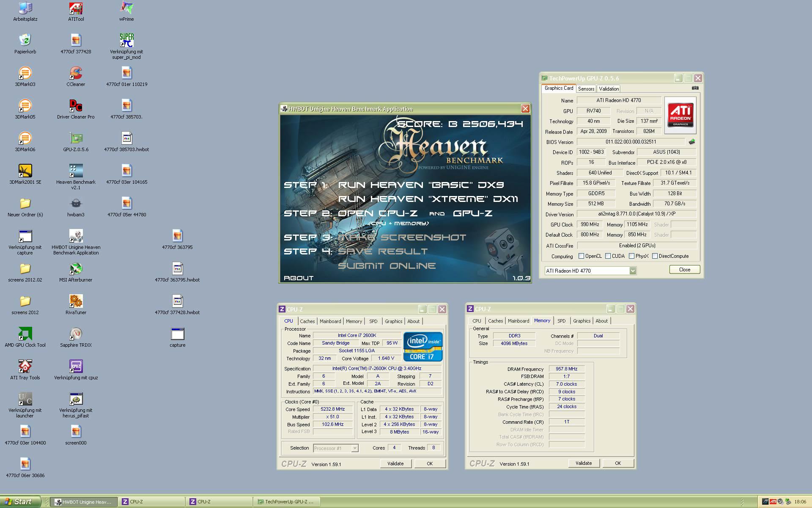This screenshot has height=508, width=812.
Task: Click the taskbar clock showing 18:06
Action: (x=800, y=502)
